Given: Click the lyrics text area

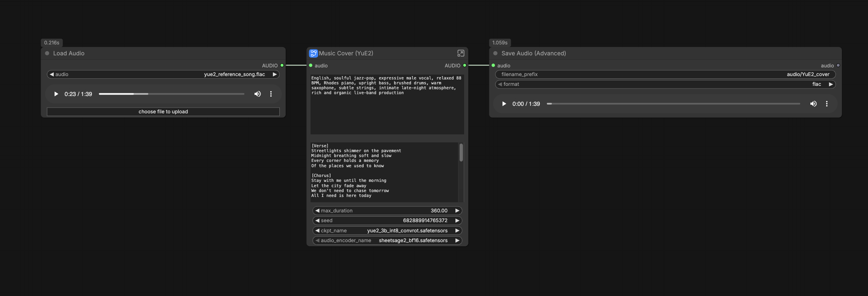Looking at the screenshot, I should click(x=384, y=172).
